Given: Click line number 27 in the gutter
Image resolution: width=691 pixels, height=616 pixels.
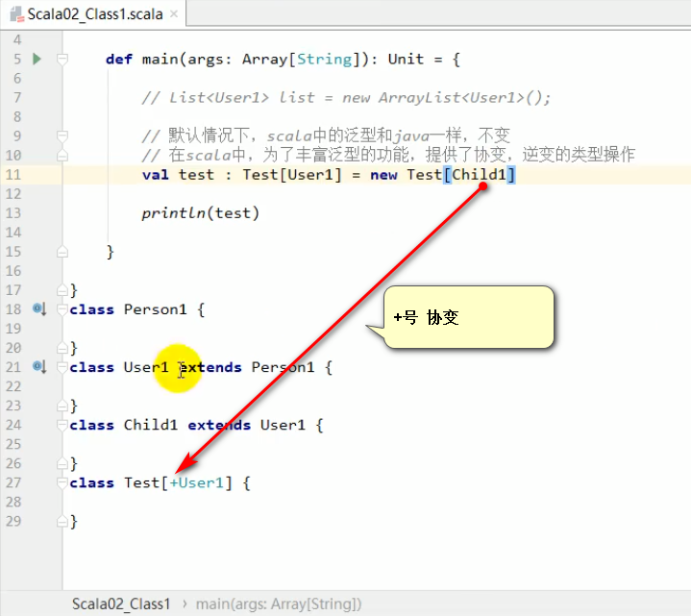Looking at the screenshot, I should (13, 482).
